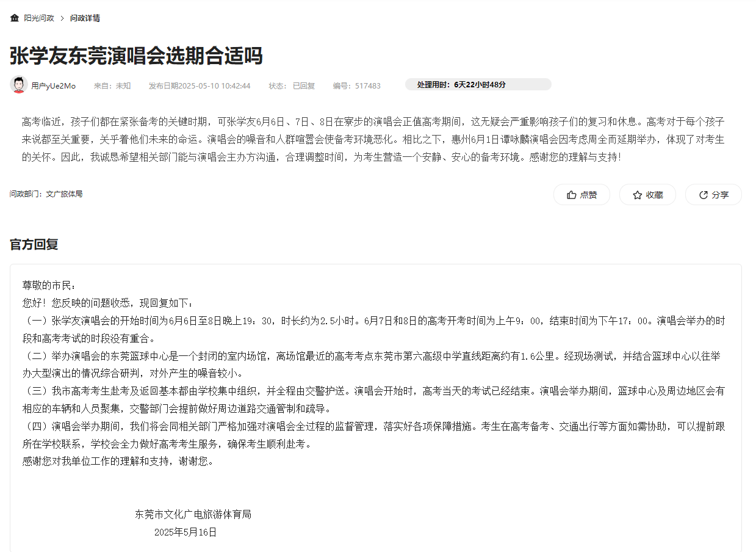Click the 处理用时 6天22小时48分 progress bar
The width and height of the screenshot is (756, 552).
click(478, 84)
